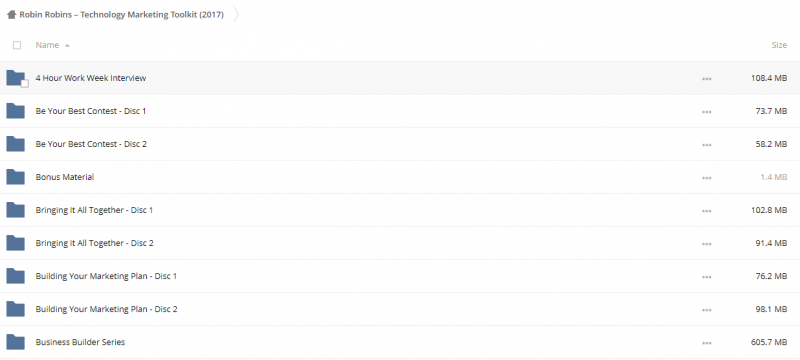
Task: Click the Business Builder Series folder icon
Action: [x=15, y=342]
